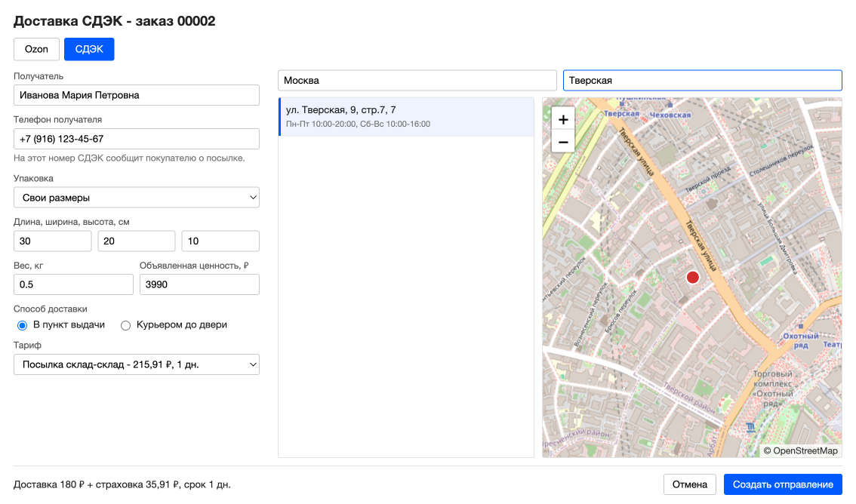Screen dimensions: 856x504
Task: Click the city field with Москва
Action: [417, 80]
